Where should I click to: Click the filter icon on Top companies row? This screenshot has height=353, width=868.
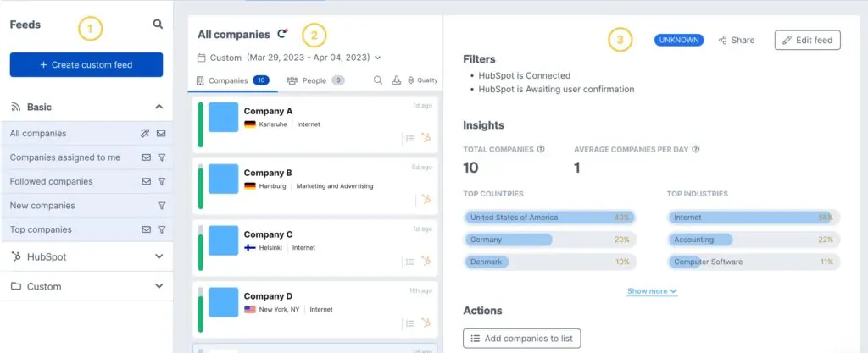point(162,229)
